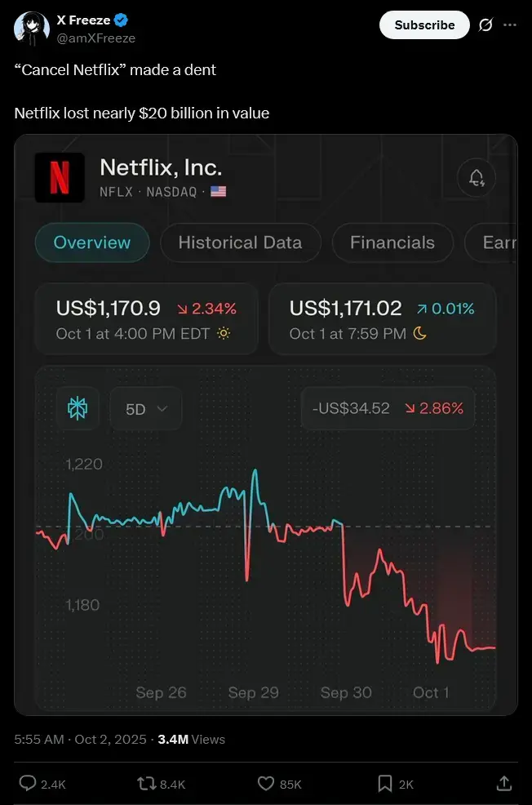Open the @amXFreeze handle link
Viewport: 532px width, 805px height.
(x=96, y=38)
